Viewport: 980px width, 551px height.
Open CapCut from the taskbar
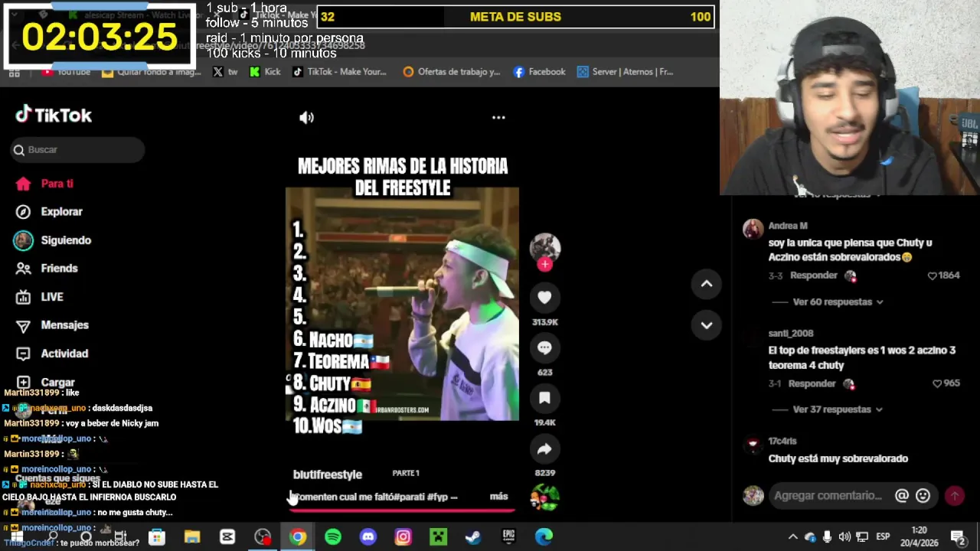(227, 537)
